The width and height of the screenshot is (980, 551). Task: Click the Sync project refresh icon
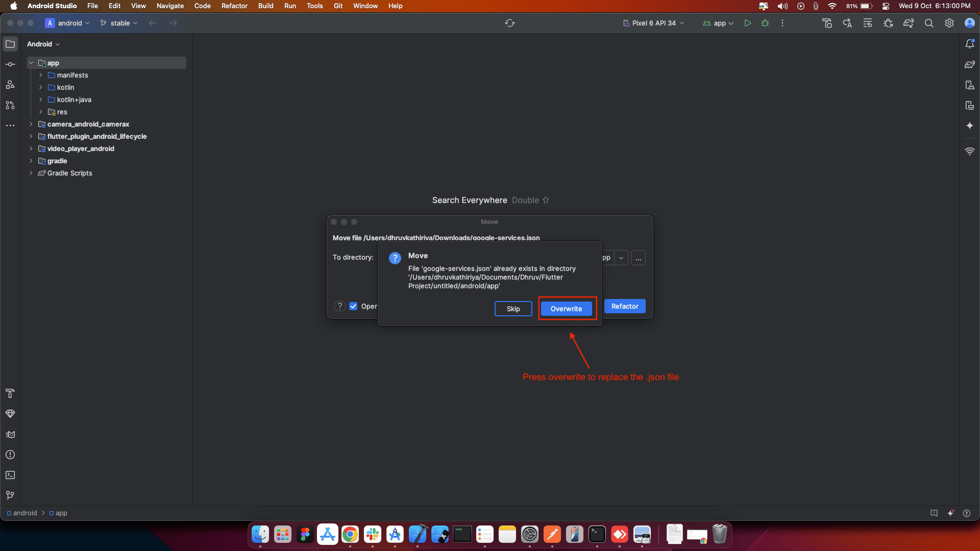click(509, 23)
